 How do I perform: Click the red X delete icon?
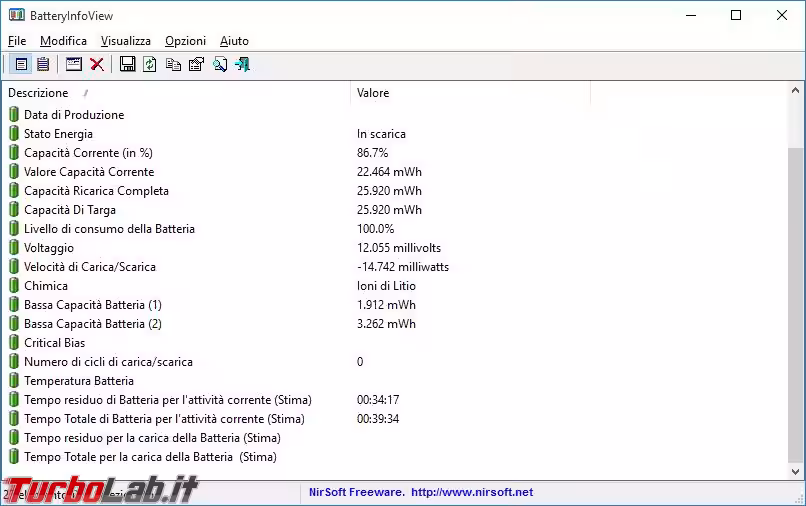(x=97, y=65)
